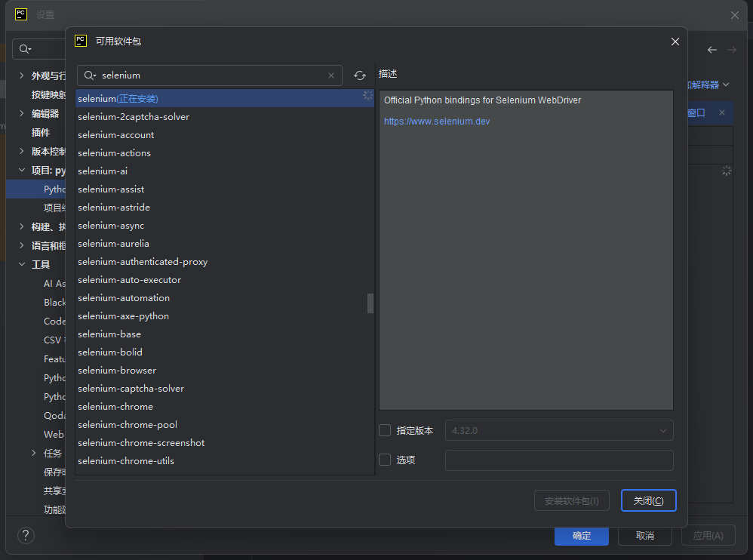Open the version 4.32.0 dropdown
This screenshot has height=560, width=753.
559,430
